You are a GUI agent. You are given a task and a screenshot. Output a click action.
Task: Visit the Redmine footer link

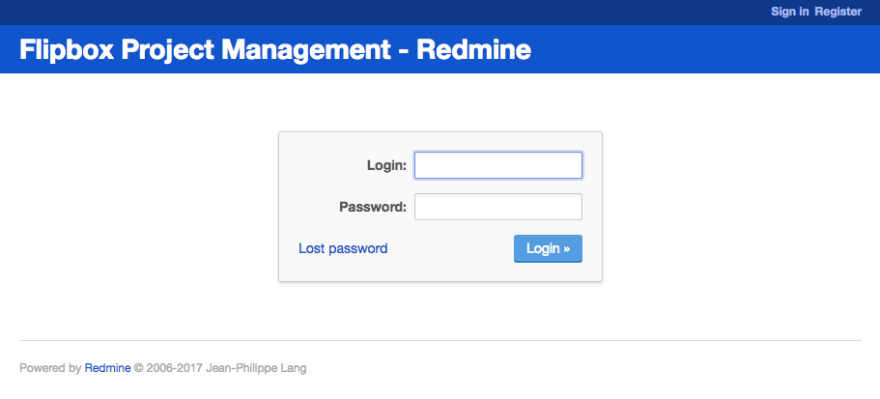tap(108, 369)
